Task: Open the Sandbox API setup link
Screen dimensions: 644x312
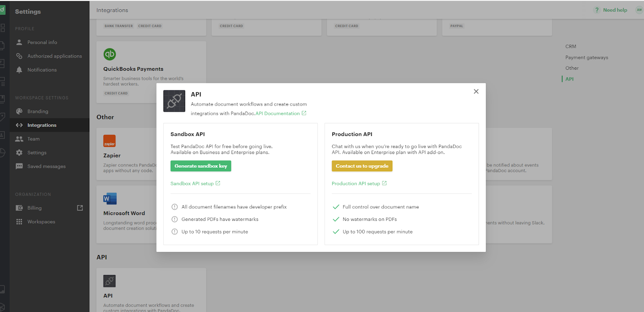Action: point(192,183)
